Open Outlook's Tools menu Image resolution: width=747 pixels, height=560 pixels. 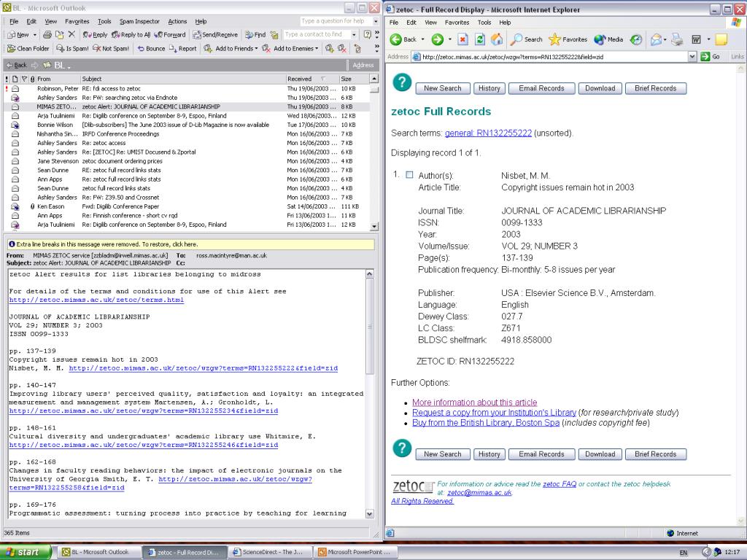click(104, 21)
